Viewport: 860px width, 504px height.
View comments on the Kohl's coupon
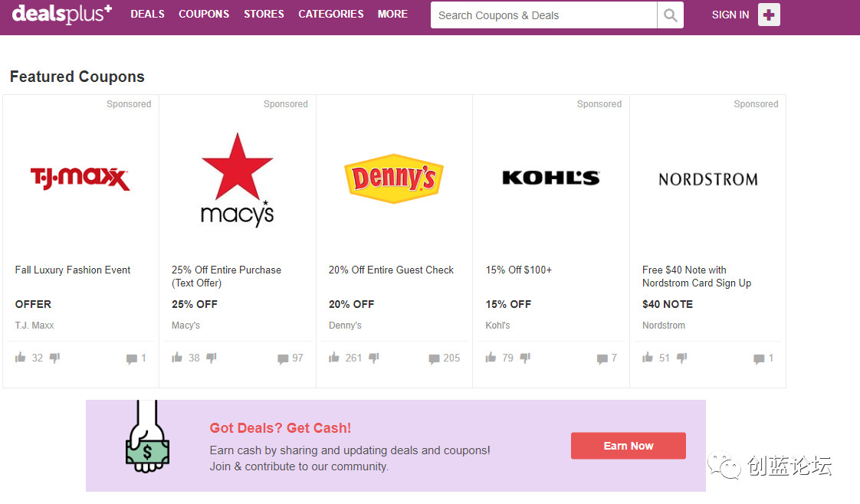602,358
